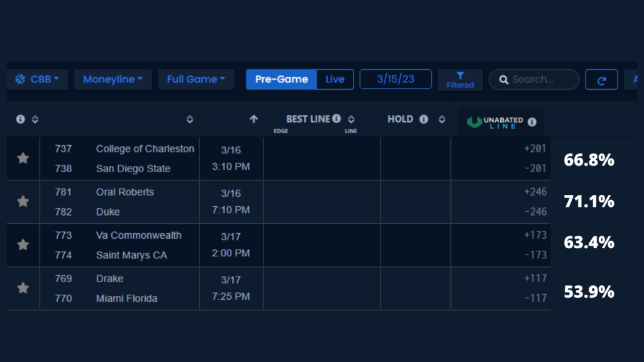Click the +201 Unabated line value

point(535,148)
